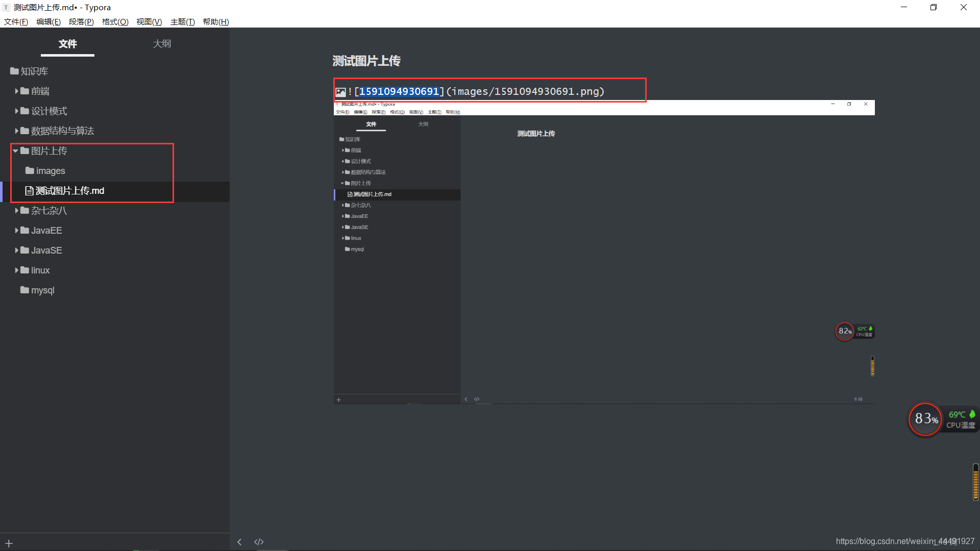
Task: Click the 图片上传 folder icon
Action: (24, 151)
